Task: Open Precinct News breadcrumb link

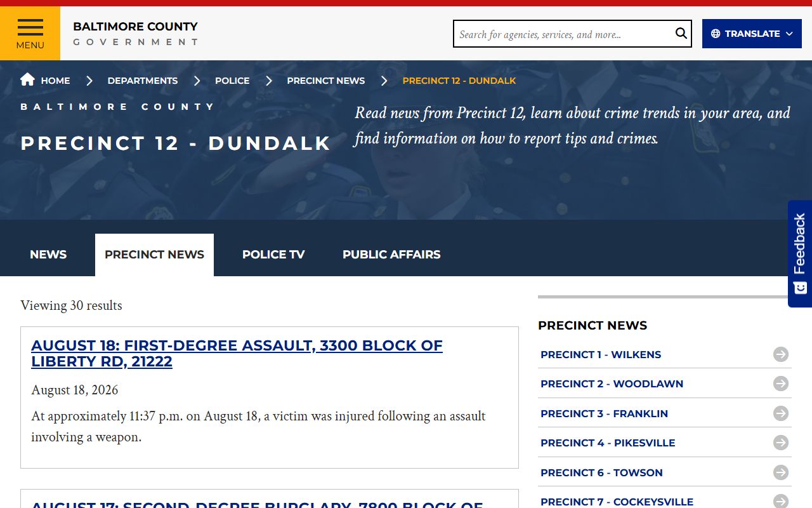Action: click(x=326, y=81)
